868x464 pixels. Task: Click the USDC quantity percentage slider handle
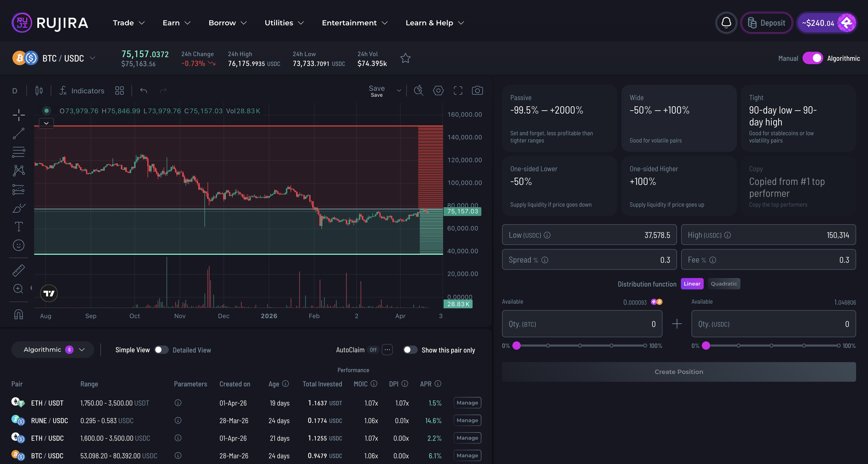[706, 346]
